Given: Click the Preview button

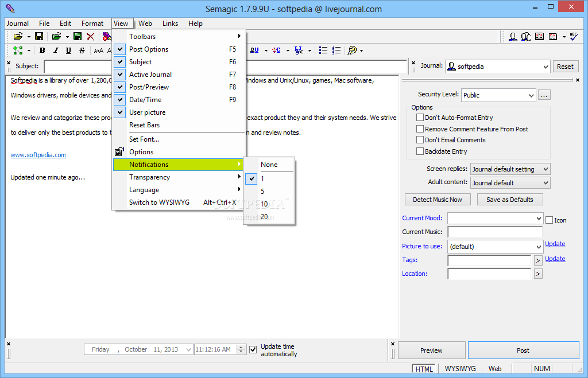Looking at the screenshot, I should pos(431,350).
